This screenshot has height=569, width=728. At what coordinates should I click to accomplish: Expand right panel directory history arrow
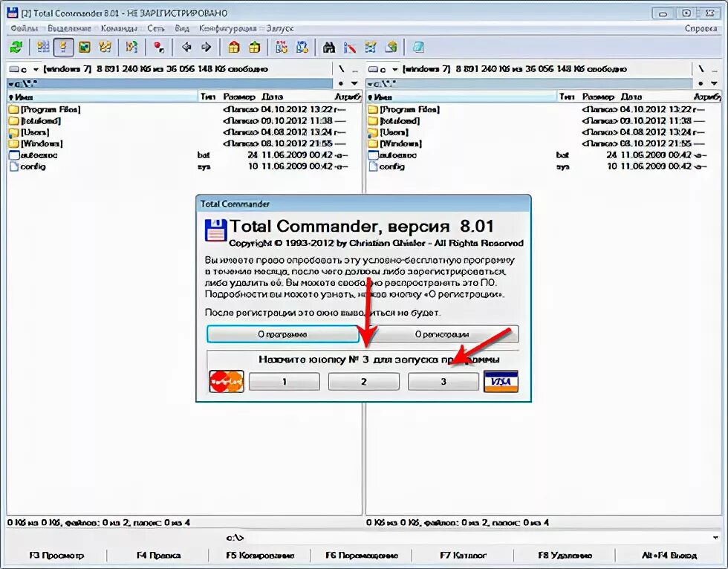click(714, 83)
